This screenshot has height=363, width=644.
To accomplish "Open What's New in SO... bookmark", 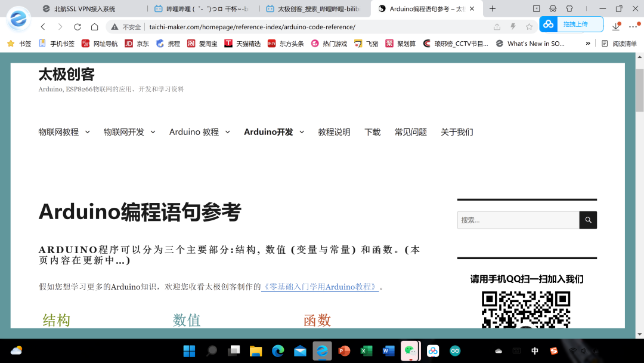I will (530, 44).
